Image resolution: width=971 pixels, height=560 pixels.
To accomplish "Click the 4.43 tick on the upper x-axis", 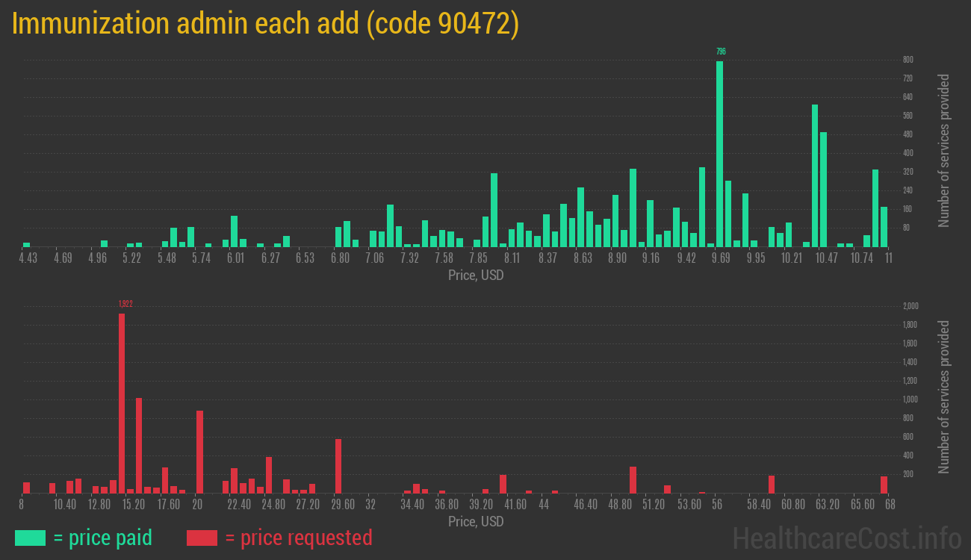I will pyautogui.click(x=28, y=258).
